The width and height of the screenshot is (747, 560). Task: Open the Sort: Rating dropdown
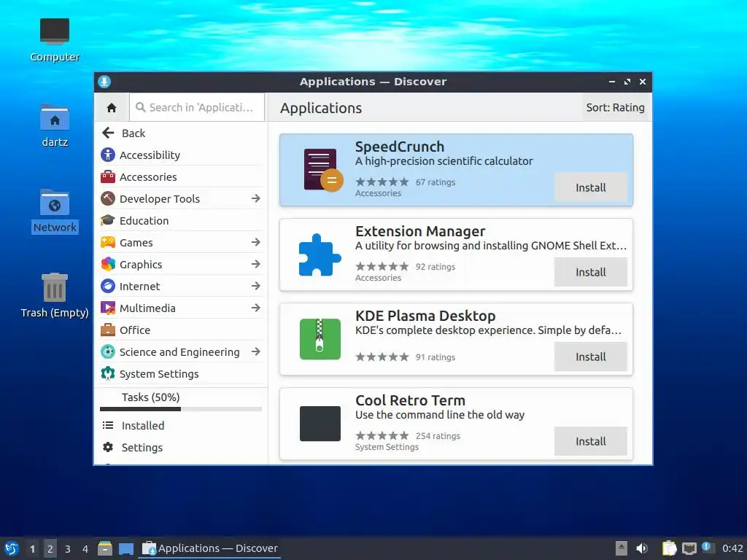click(x=615, y=108)
